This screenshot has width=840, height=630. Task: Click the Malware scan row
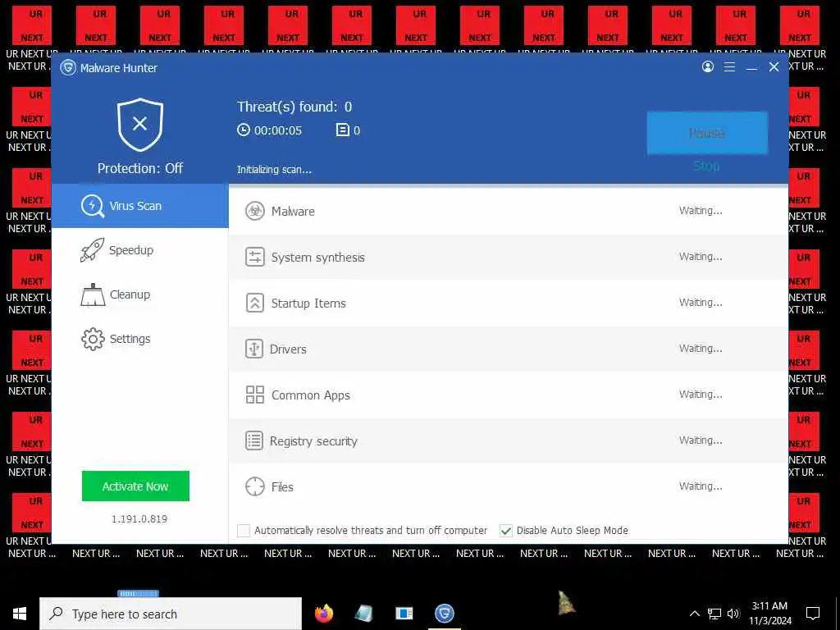point(509,211)
